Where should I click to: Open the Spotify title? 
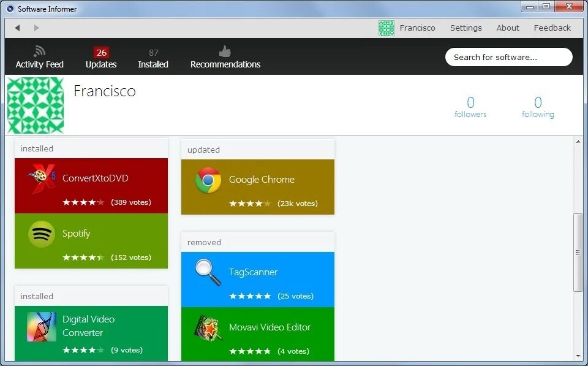tap(76, 234)
